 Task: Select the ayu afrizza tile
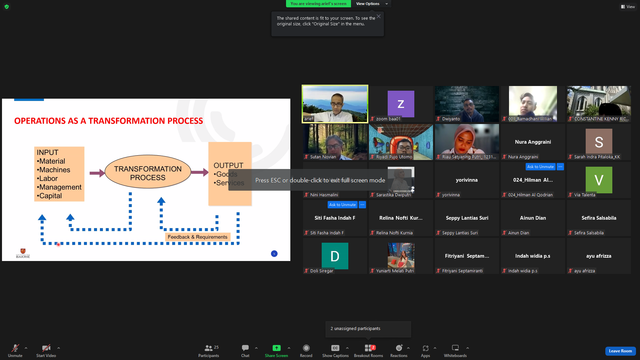click(599, 256)
